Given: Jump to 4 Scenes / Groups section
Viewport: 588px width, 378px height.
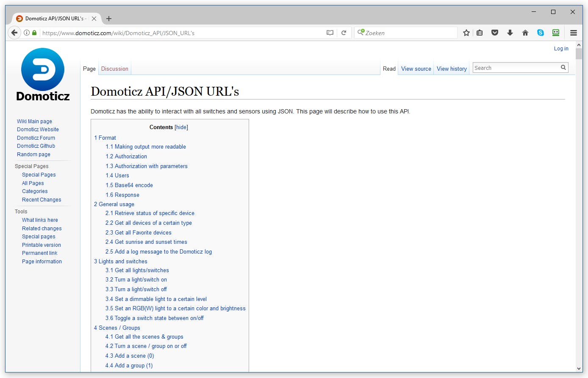Looking at the screenshot, I should [117, 328].
